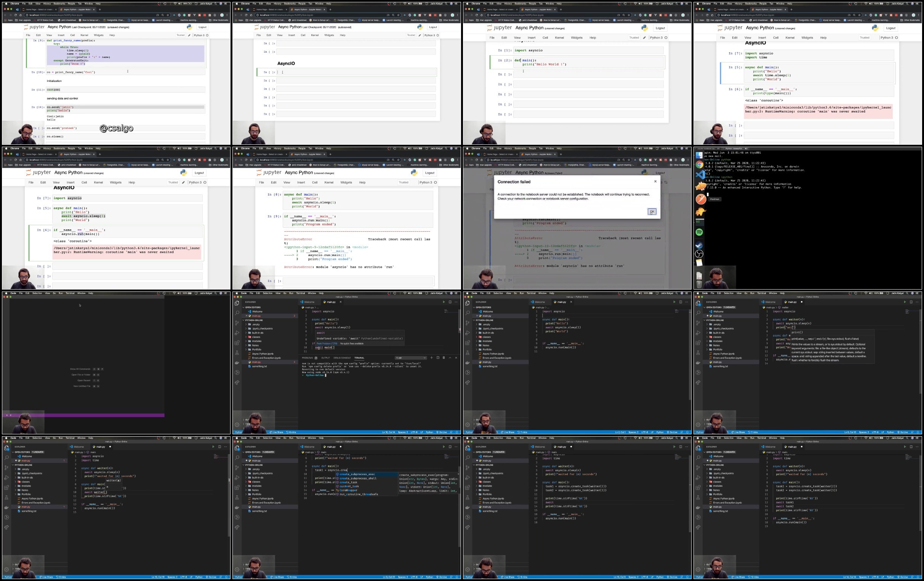
Task: Open Extensions view in the terminal-panel VS Code frame
Action: [x=237, y=343]
